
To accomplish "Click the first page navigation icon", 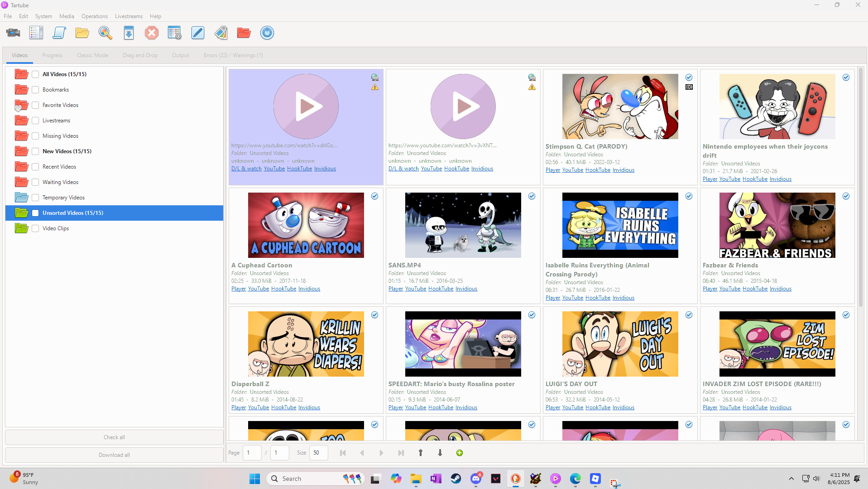I will coord(343,453).
